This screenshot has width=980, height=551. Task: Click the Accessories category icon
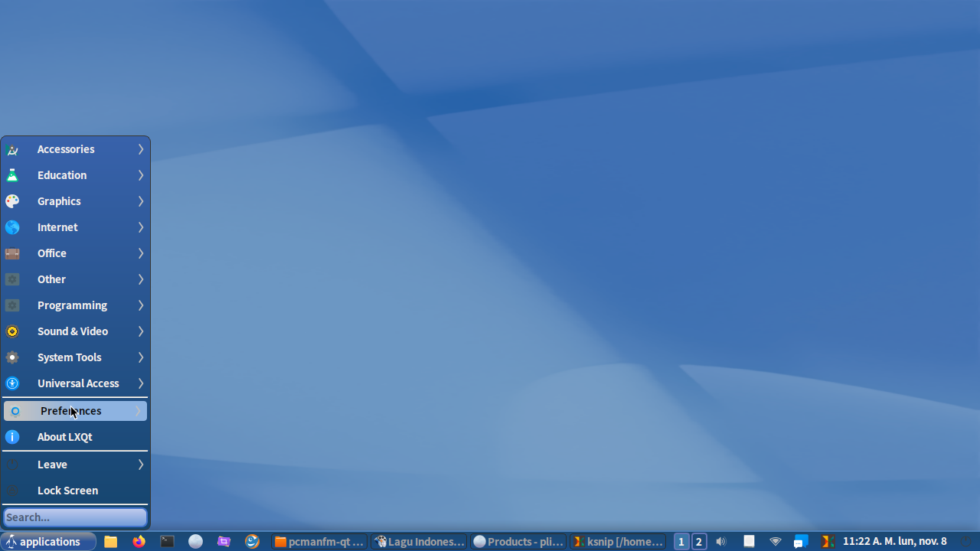tap(12, 149)
